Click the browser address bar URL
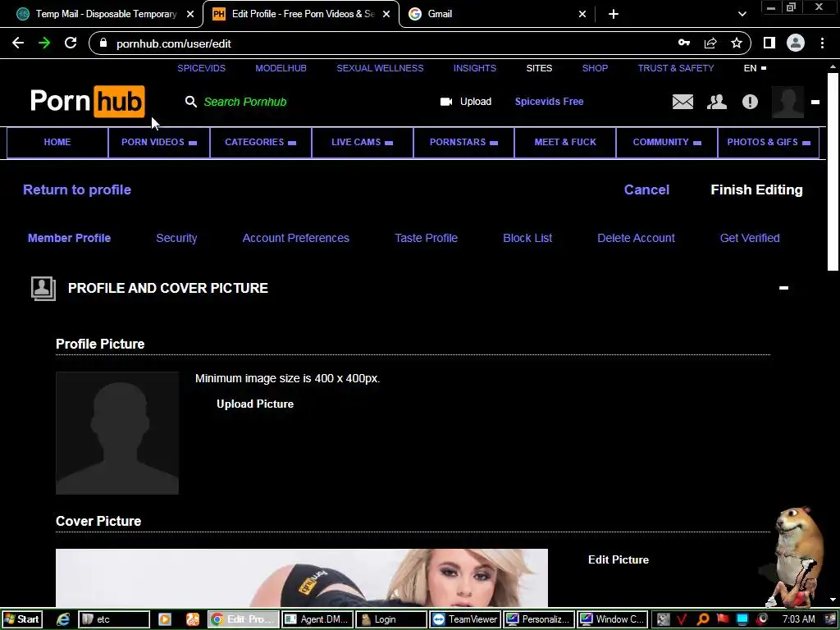 pos(174,44)
